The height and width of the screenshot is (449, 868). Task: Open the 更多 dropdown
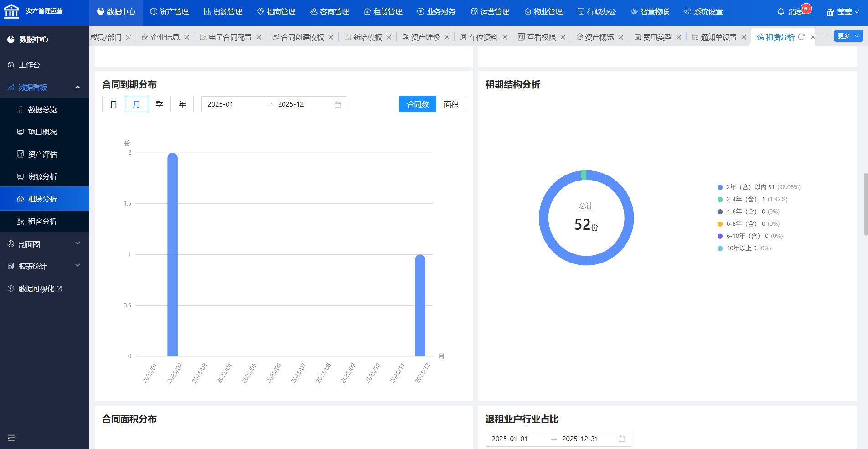848,36
